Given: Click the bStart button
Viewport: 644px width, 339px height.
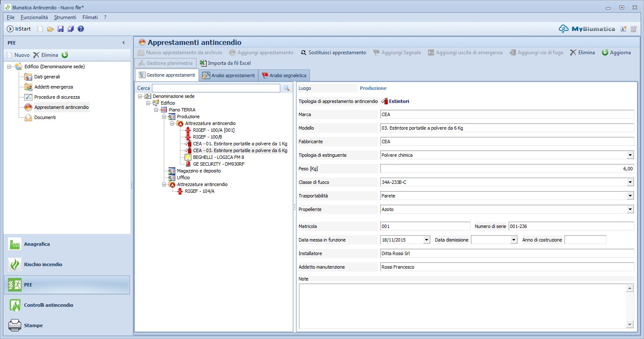Looking at the screenshot, I should 19,29.
